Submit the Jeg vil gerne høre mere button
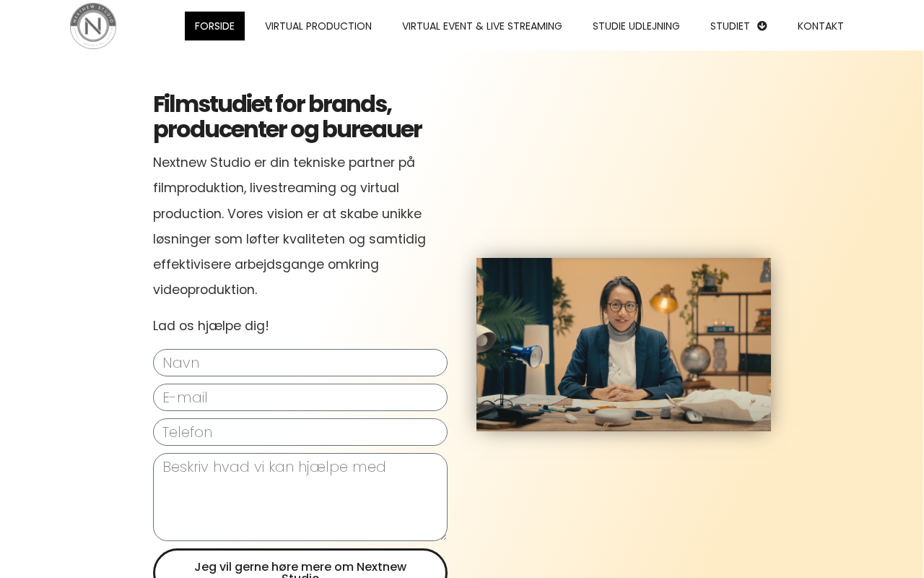This screenshot has height=578, width=924. tap(300, 566)
